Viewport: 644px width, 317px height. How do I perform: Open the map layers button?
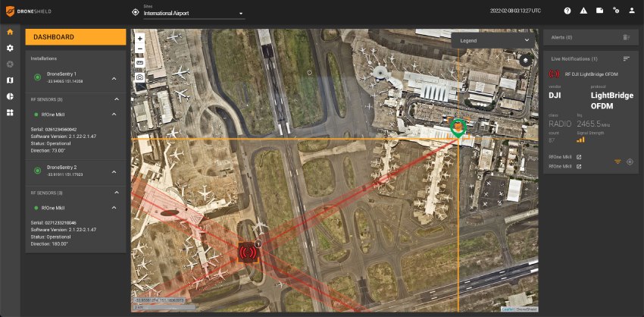(x=527, y=59)
